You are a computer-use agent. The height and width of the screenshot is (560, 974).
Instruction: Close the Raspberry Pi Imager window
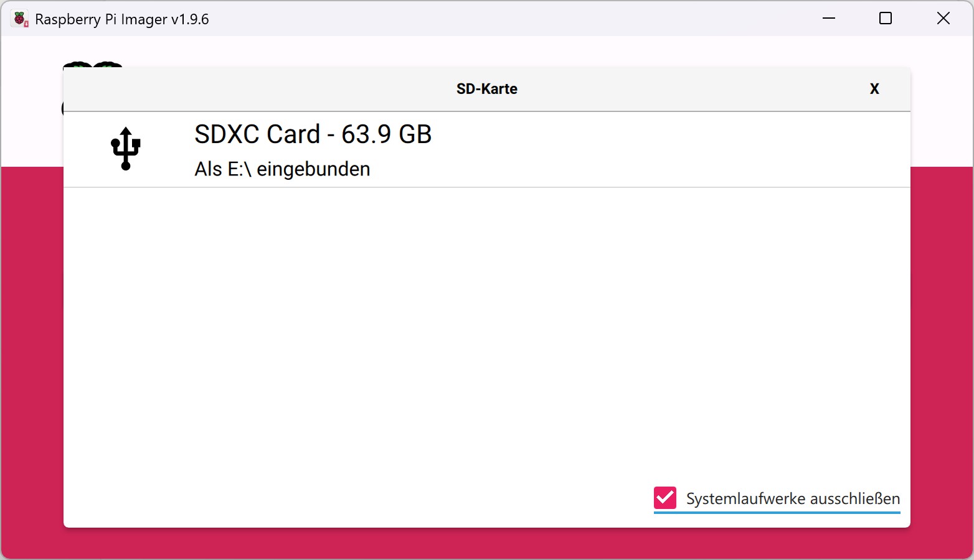click(943, 19)
